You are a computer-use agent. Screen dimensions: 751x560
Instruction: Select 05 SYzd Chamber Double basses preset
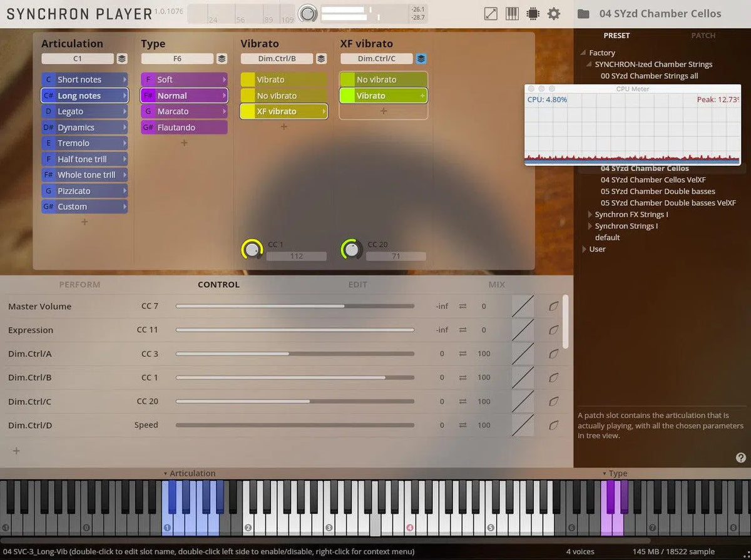coord(657,191)
